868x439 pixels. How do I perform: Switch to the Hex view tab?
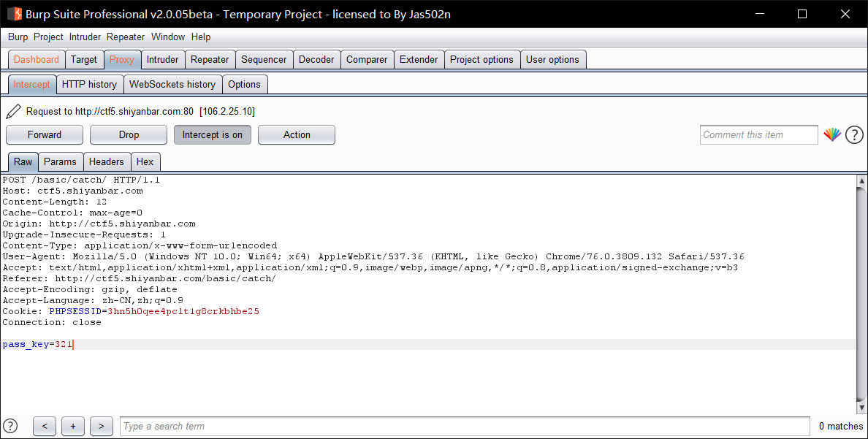(145, 161)
